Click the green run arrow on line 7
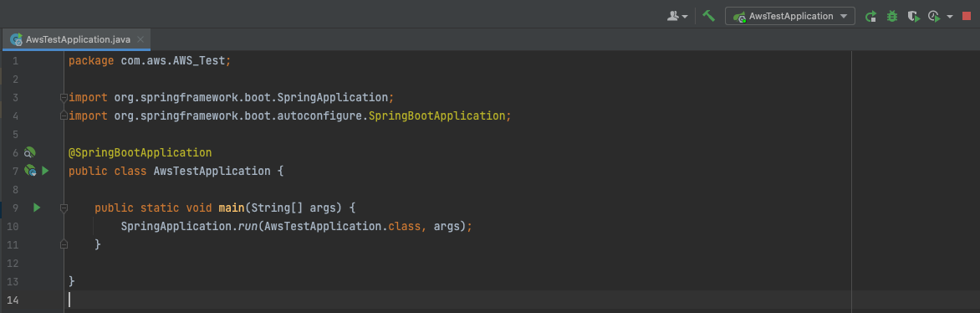The height and width of the screenshot is (313, 980). [x=45, y=170]
